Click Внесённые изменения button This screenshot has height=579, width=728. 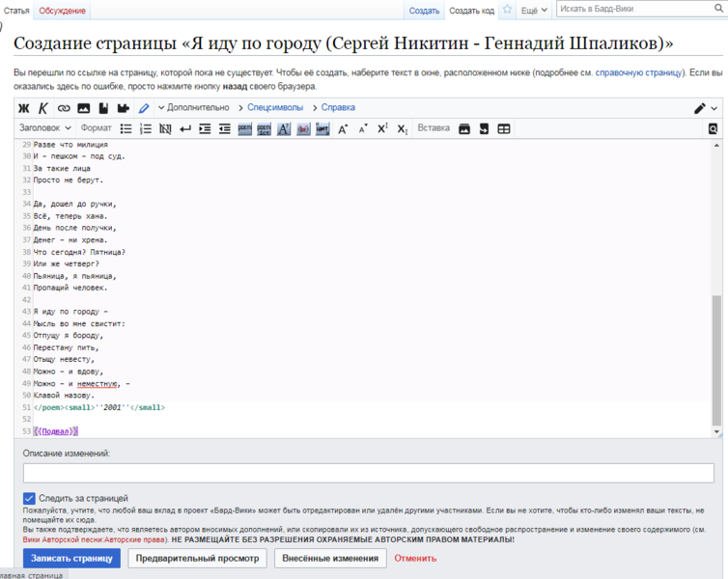coord(330,558)
